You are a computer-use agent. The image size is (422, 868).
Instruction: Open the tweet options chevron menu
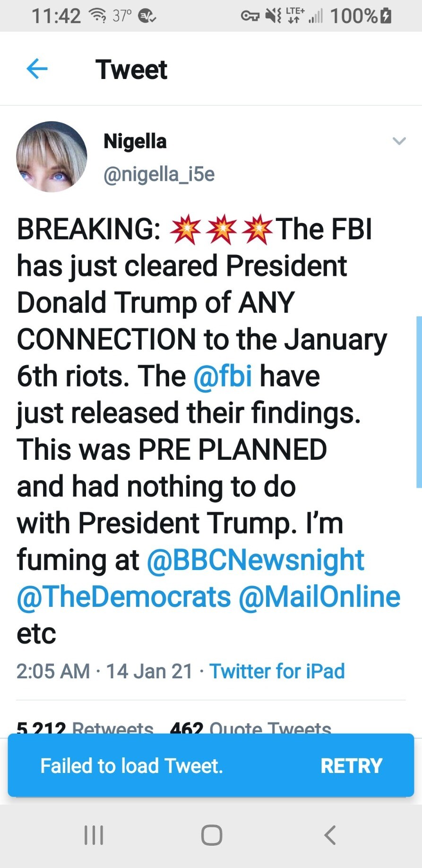[399, 141]
